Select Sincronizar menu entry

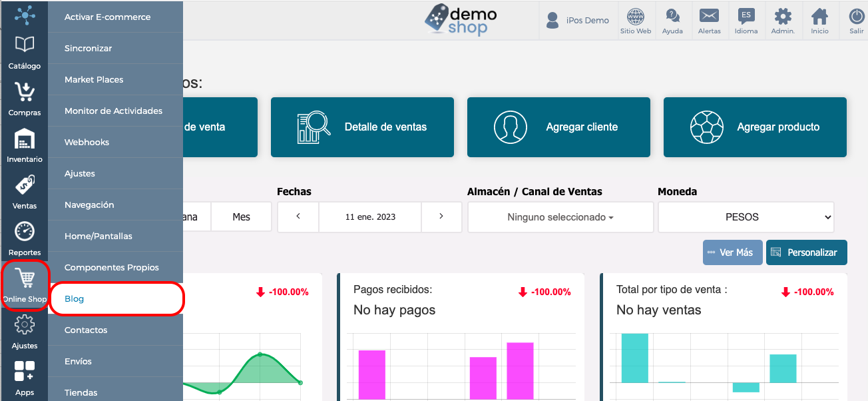[115, 48]
